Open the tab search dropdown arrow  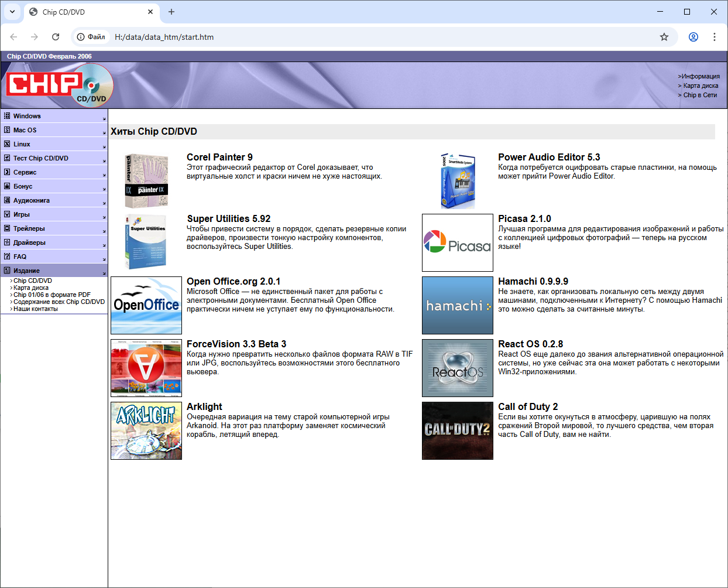coord(12,12)
